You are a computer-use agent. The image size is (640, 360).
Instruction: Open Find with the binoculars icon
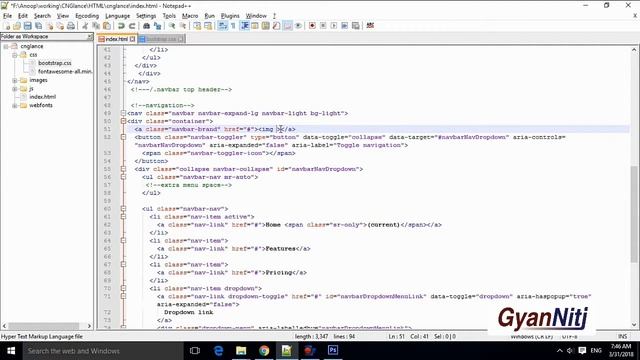point(147,26)
